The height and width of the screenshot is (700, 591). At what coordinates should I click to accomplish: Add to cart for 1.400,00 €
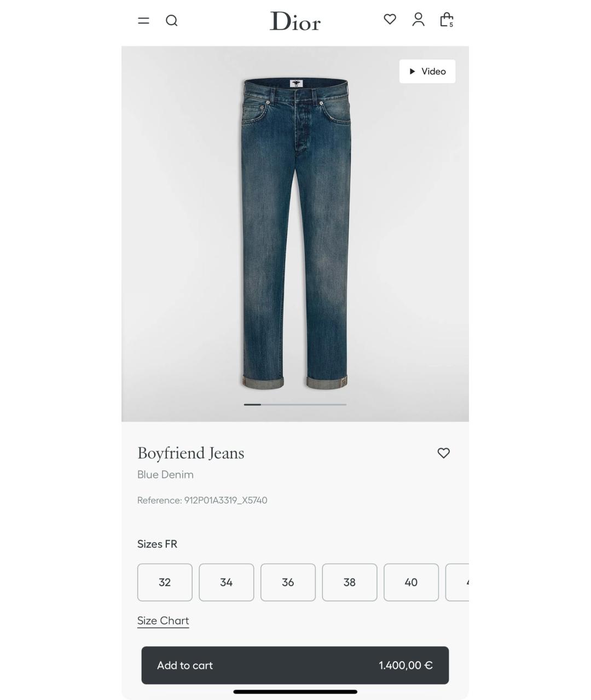(x=295, y=666)
